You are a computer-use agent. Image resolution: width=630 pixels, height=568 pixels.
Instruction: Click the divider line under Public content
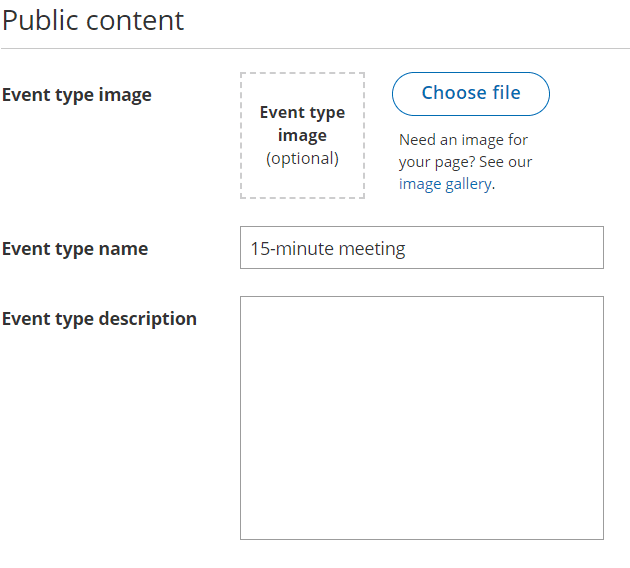(x=315, y=49)
